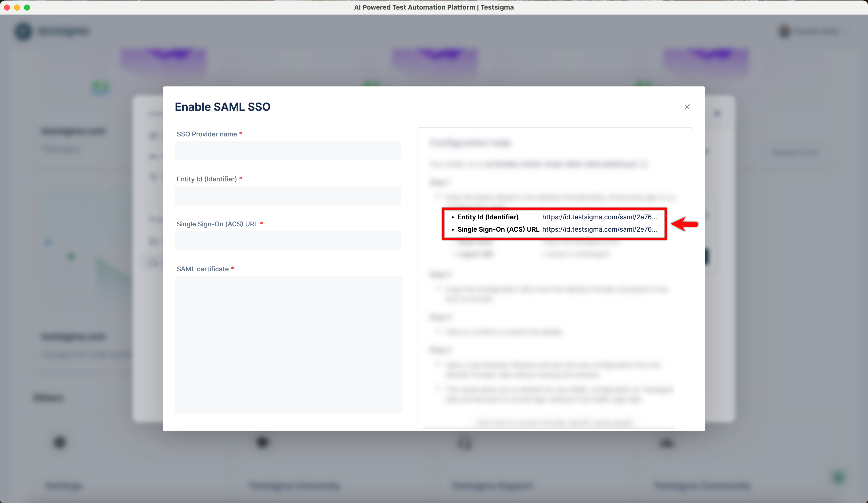Select the ACS URL value in Configuration Help
Viewport: 868px width, 503px height.
pyautogui.click(x=599, y=229)
